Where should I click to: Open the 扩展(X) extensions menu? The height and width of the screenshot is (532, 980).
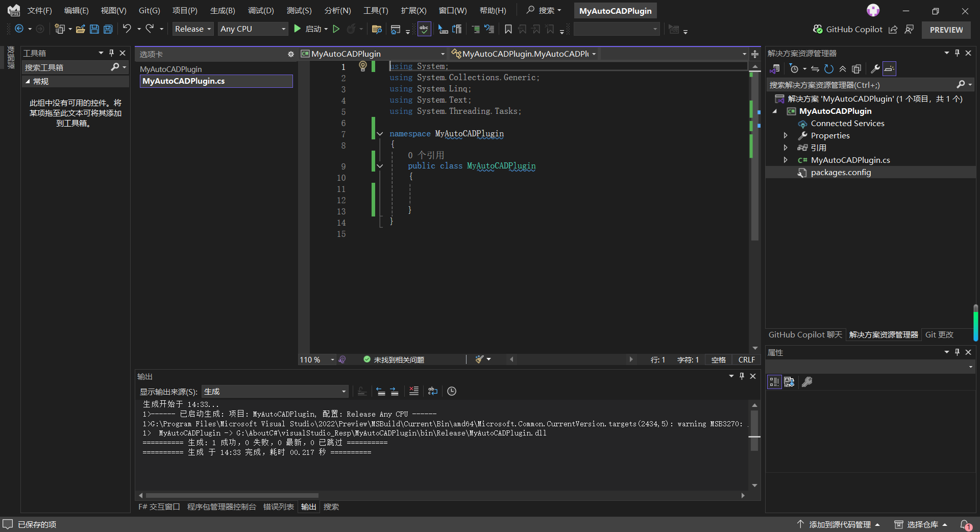[x=413, y=10]
